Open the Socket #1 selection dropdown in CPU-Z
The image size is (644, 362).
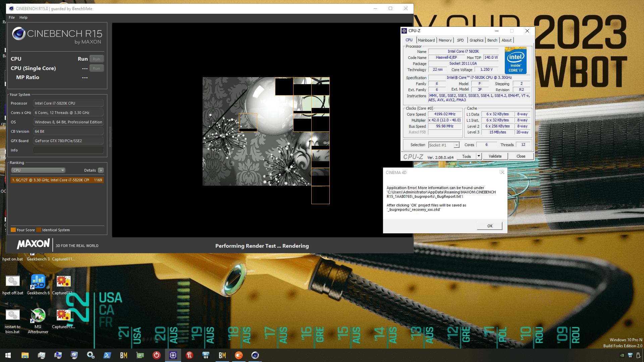coord(444,145)
